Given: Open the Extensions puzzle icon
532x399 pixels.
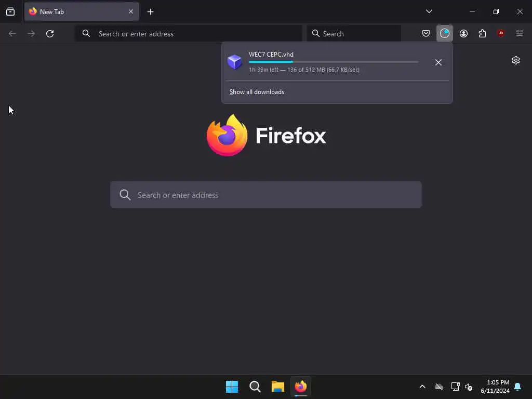Looking at the screenshot, I should click(482, 33).
